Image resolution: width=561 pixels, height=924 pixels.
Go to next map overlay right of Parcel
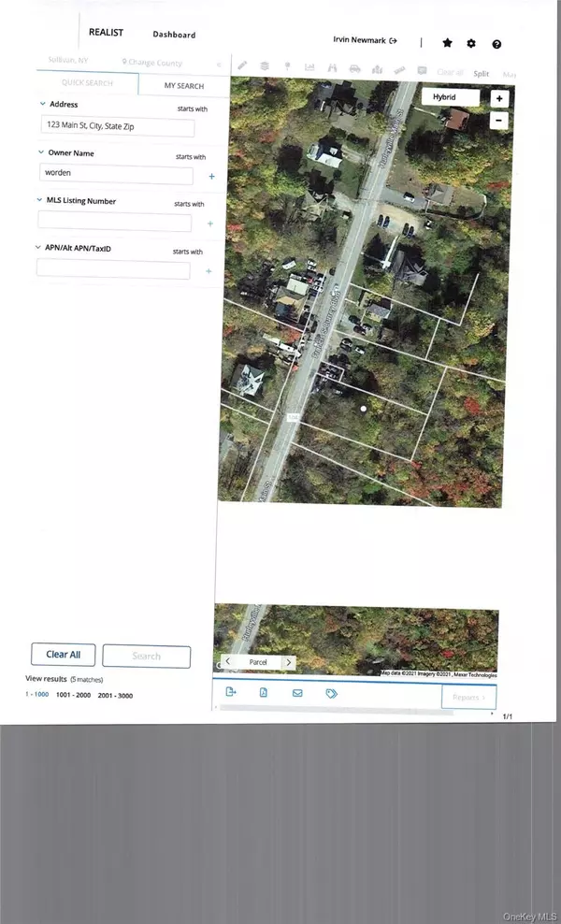289,662
